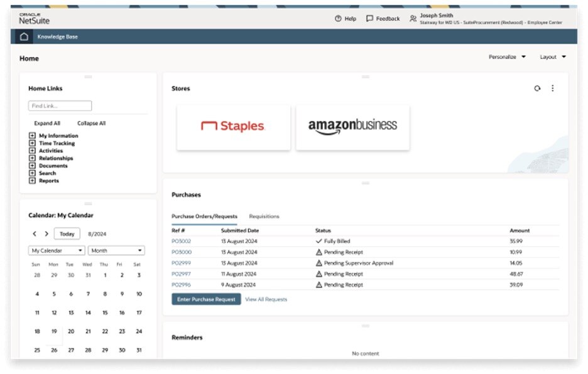Open the Knowledge Base menu item

(x=58, y=37)
